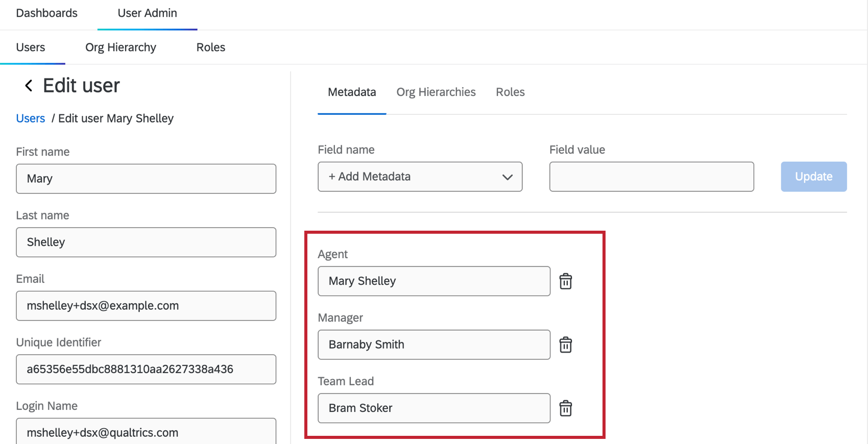Open the user's Roles tab
This screenshot has height=444, width=868.
click(510, 92)
